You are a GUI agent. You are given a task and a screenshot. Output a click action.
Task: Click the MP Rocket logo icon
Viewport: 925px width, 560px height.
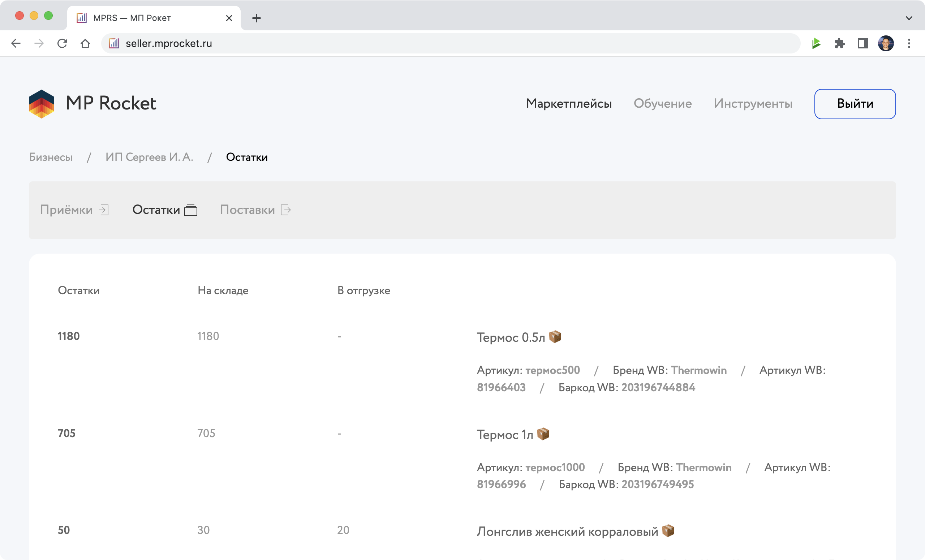(41, 104)
